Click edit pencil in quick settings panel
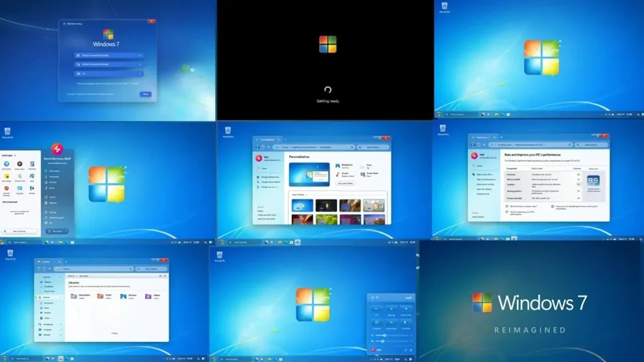Image resolution: width=644 pixels, height=362 pixels. [x=406, y=350]
